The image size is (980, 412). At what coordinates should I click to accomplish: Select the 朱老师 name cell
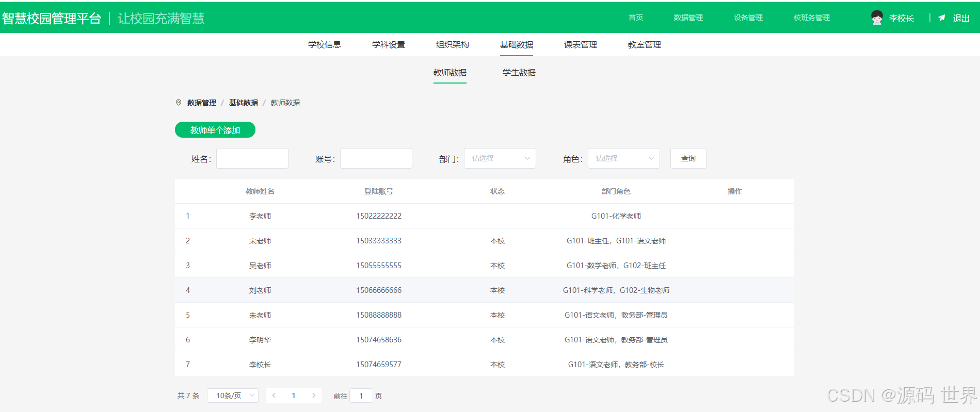click(260, 315)
